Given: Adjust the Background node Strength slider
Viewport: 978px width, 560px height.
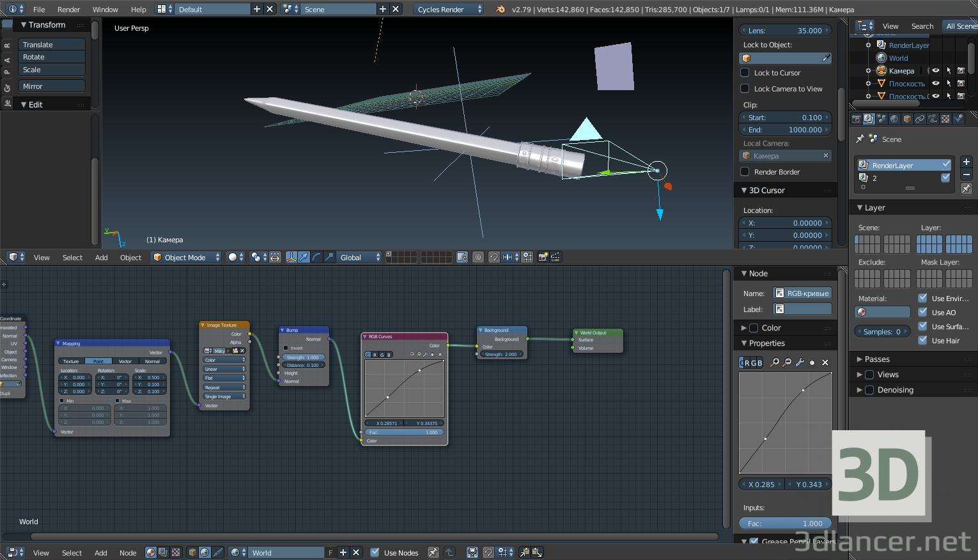Looking at the screenshot, I should [501, 353].
